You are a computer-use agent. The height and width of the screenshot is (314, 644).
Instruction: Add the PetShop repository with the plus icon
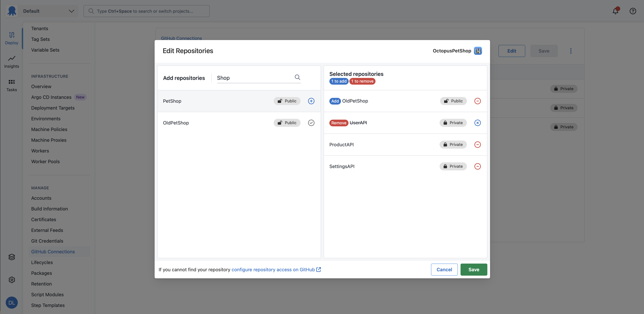[311, 101]
